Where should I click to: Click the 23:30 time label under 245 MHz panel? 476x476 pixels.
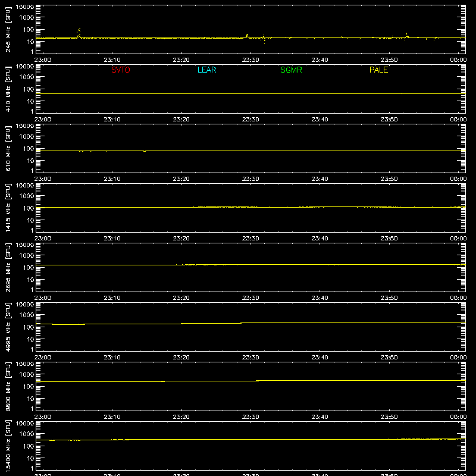point(250,60)
